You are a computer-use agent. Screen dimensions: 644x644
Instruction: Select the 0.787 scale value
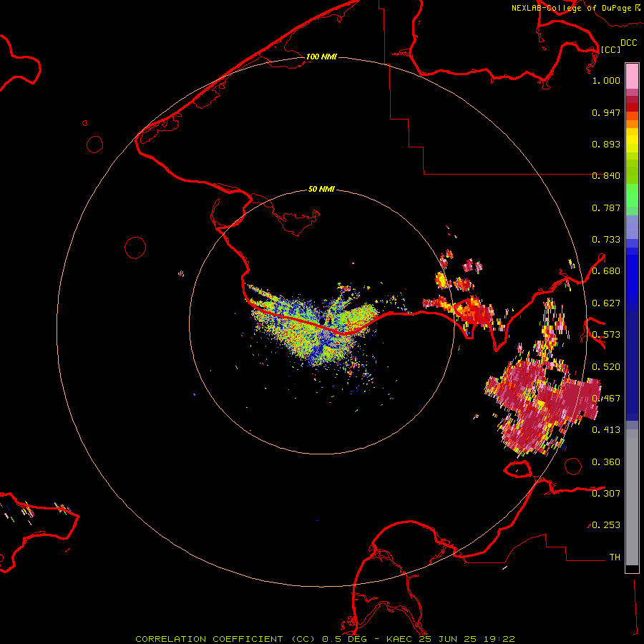(606, 208)
